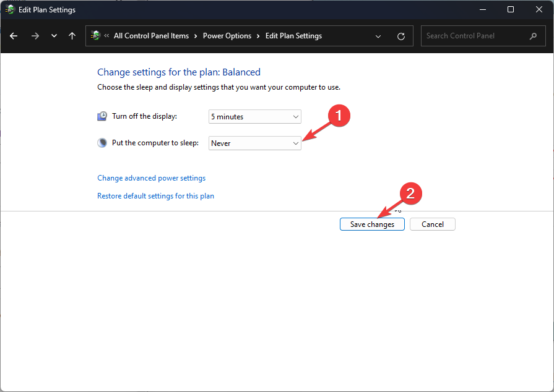Select Edit Plan Settings breadcrumb
This screenshot has width=554, height=392.
pos(293,36)
